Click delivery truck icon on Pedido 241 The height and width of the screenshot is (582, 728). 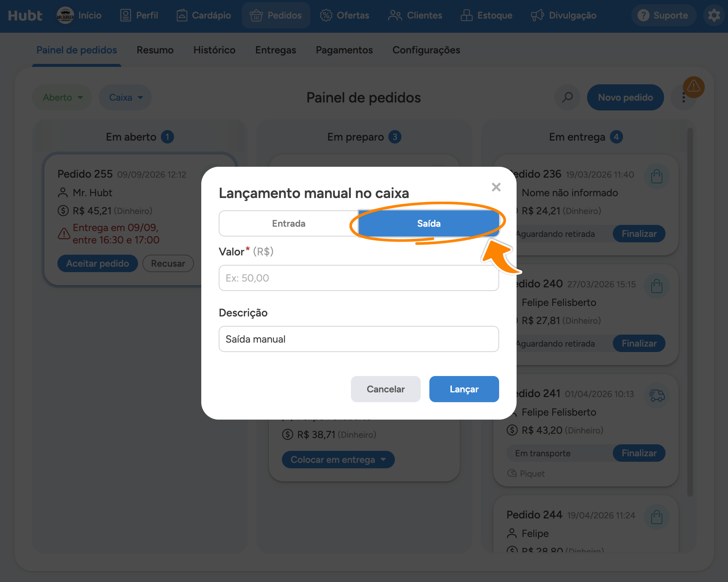656,395
